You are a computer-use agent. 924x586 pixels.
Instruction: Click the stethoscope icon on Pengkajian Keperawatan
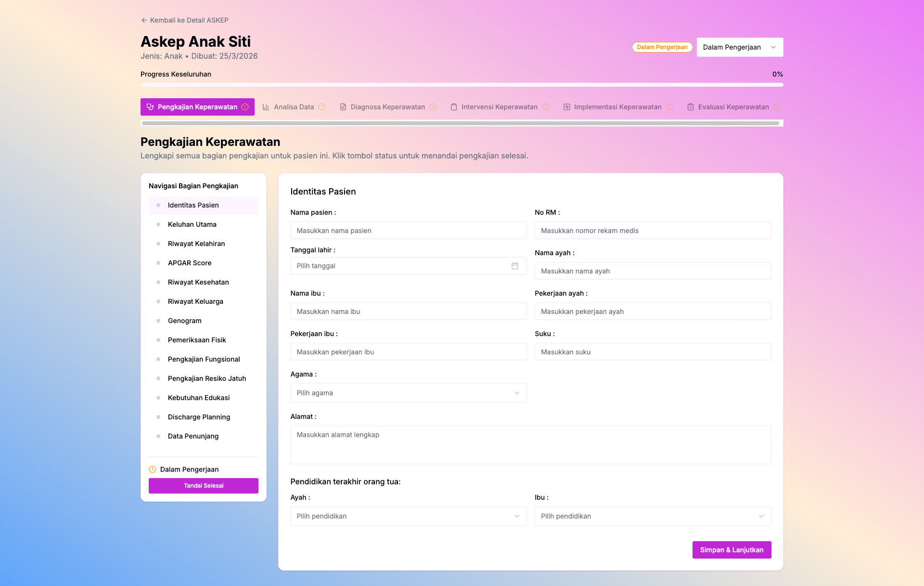pos(150,107)
